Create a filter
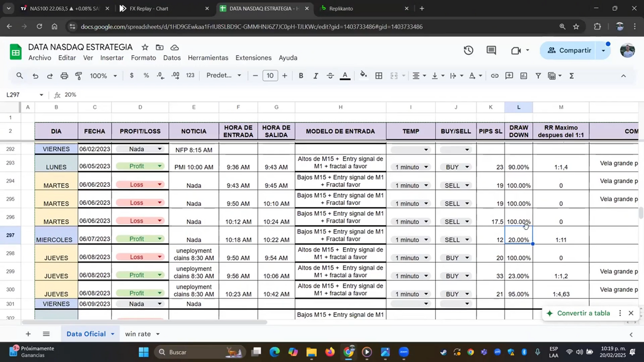 (x=537, y=76)
